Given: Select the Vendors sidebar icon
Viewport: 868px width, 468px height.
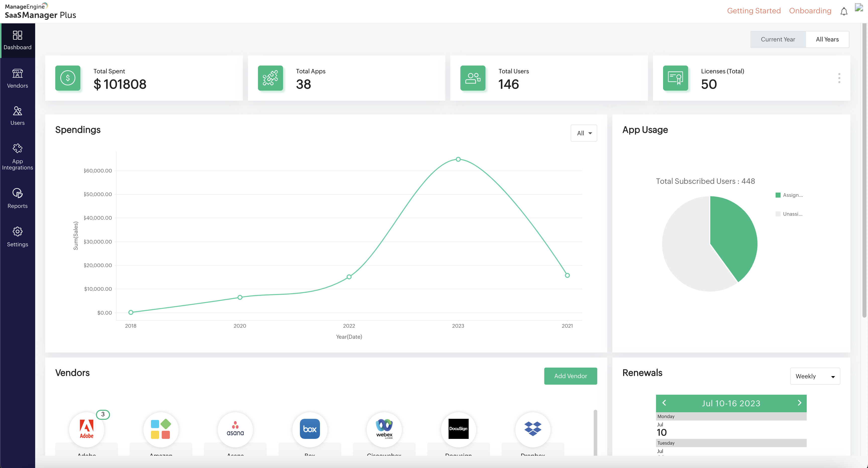Looking at the screenshot, I should coord(17,78).
